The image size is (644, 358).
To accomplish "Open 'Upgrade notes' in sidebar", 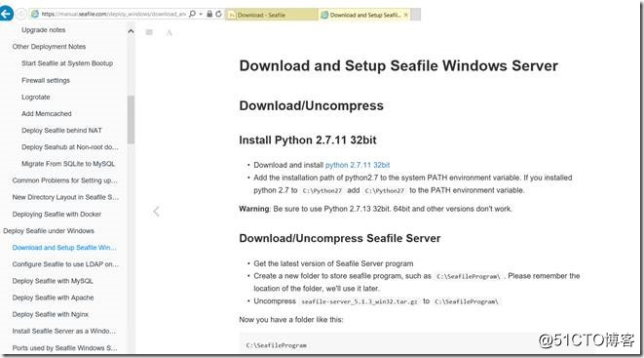I will pos(44,30).
